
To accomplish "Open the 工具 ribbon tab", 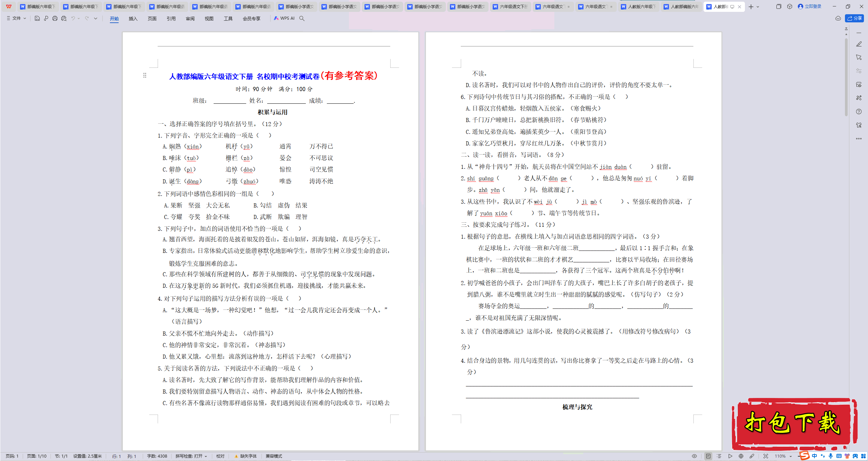I will click(228, 19).
